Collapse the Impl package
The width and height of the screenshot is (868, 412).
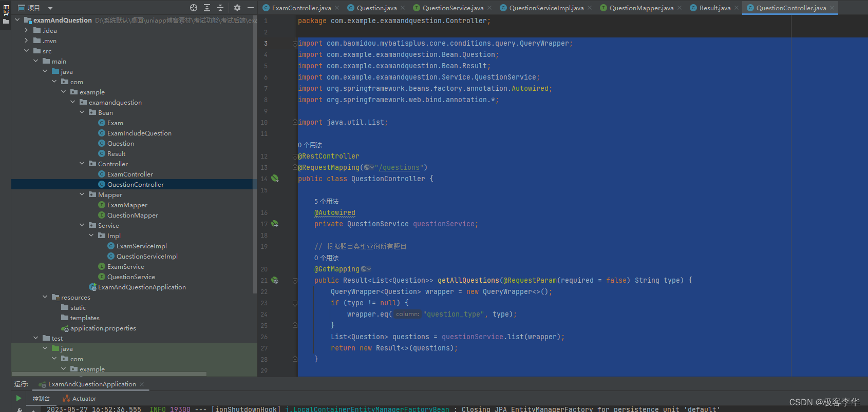(91, 236)
